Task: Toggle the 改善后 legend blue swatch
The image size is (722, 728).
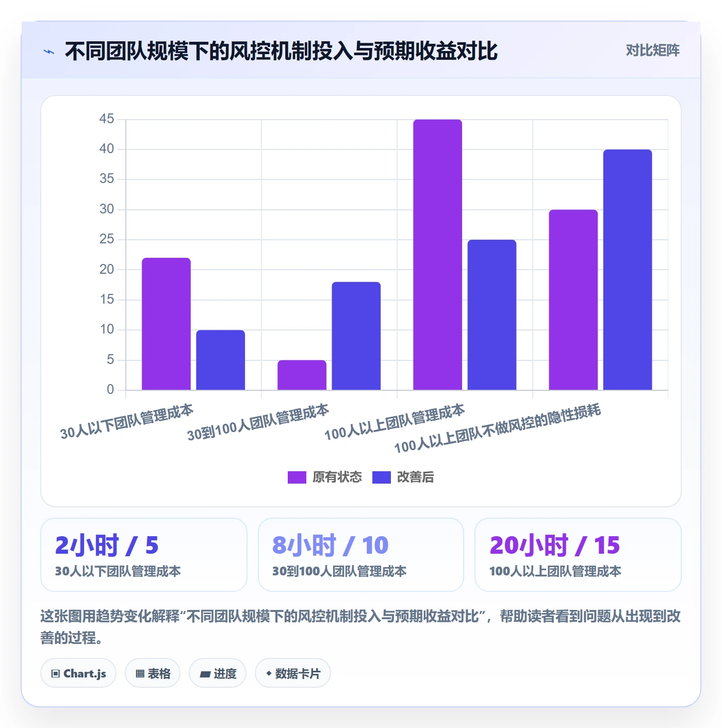Action: click(382, 477)
